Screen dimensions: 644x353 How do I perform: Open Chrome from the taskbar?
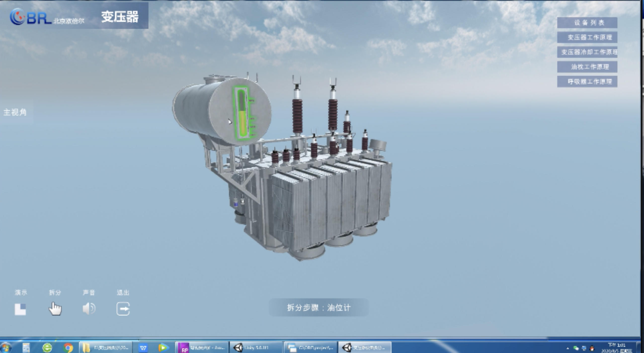click(68, 348)
